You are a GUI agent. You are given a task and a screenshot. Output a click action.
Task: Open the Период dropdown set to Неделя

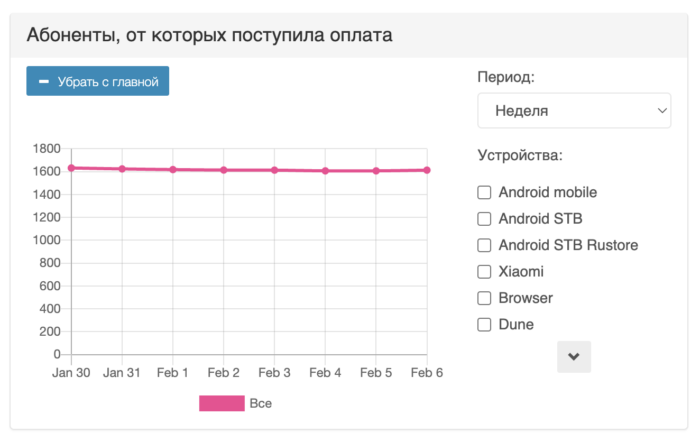[x=574, y=111]
